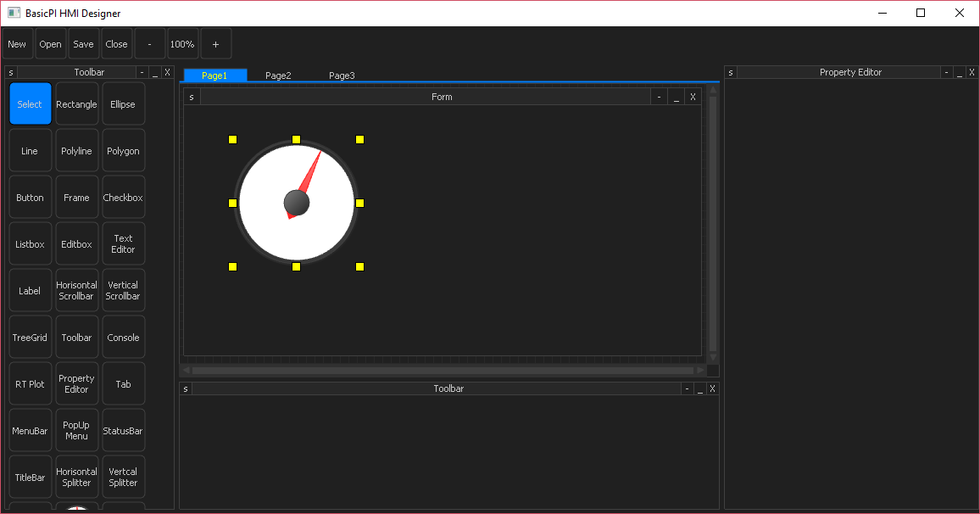Select the TitleBar widget tool

click(30, 478)
